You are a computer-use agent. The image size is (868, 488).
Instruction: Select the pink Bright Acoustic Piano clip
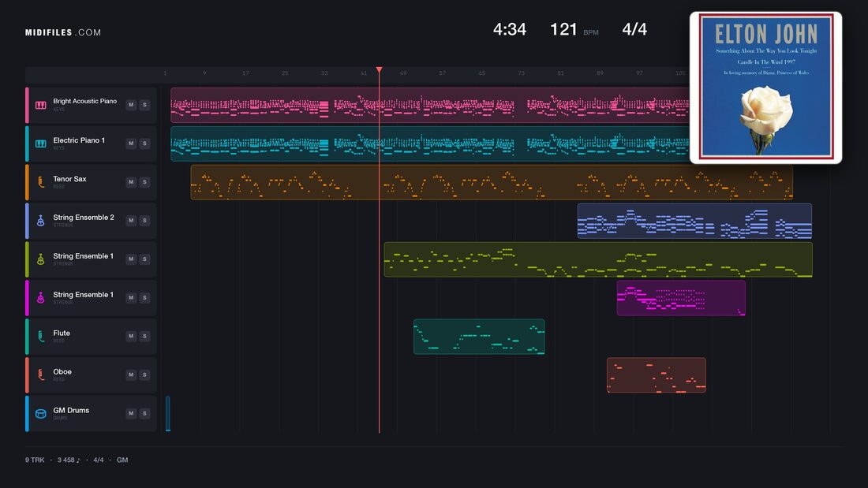click(430, 105)
